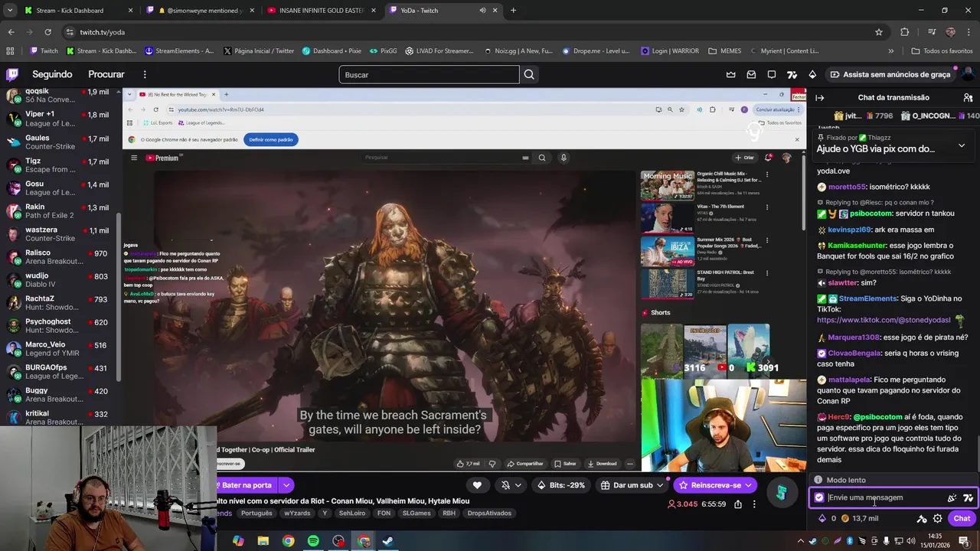Toggle channel notifications bell
Screen dimensions: 980x551
[x=505, y=485]
